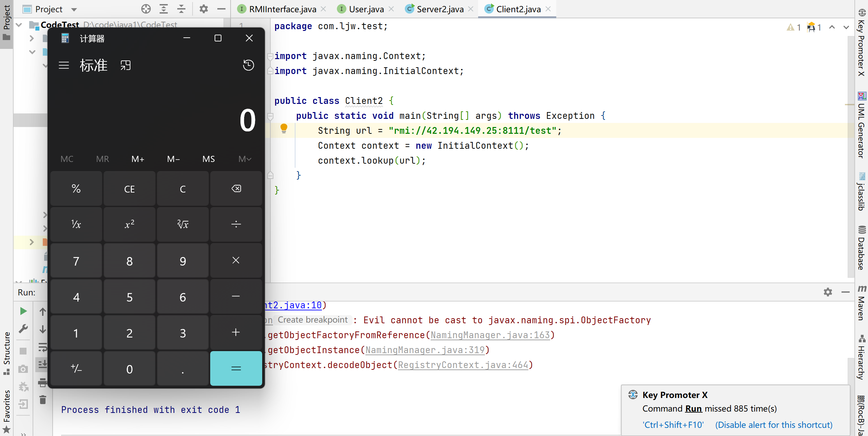Toggle the Run tool window
This screenshot has width=868, height=436.
pos(25,292)
